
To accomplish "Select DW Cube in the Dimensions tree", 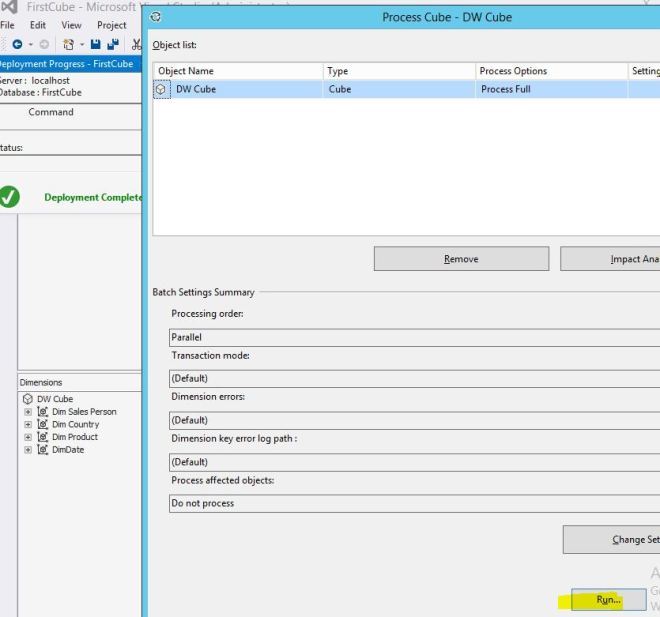I will [x=55, y=399].
